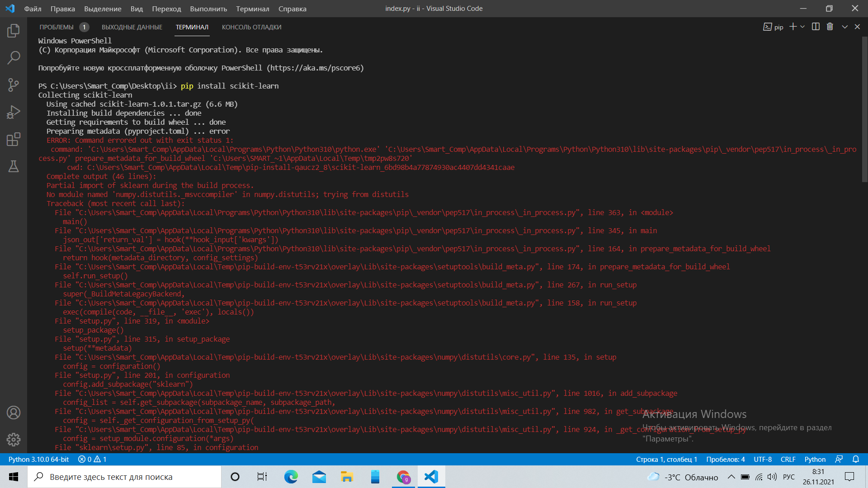This screenshot has width=868, height=488.
Task: Select language mode Python in status bar
Action: point(815,459)
